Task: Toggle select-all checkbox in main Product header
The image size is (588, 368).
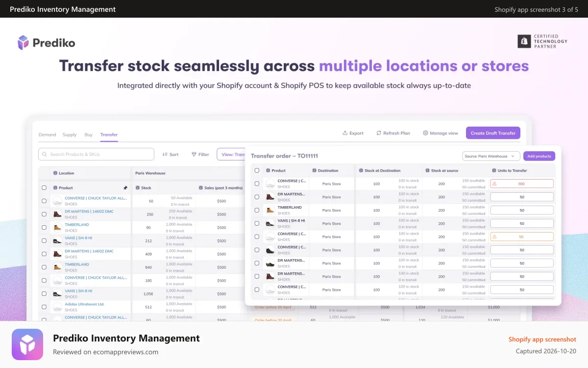Action: click(44, 188)
